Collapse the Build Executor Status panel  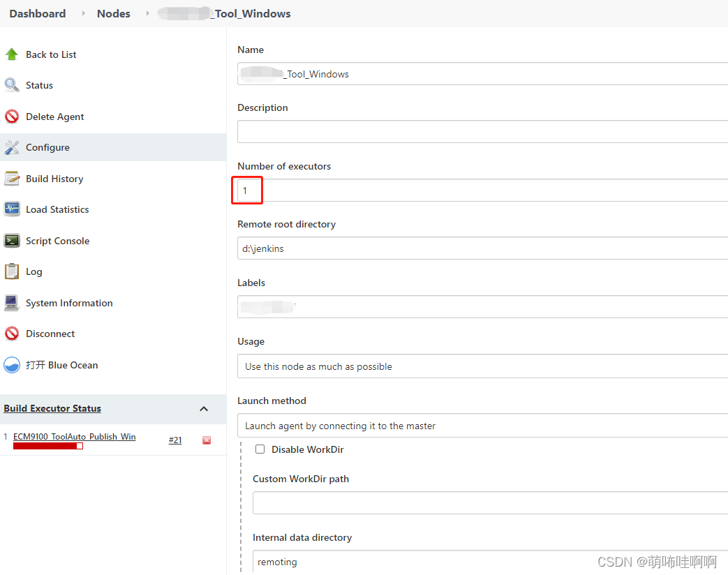(203, 410)
